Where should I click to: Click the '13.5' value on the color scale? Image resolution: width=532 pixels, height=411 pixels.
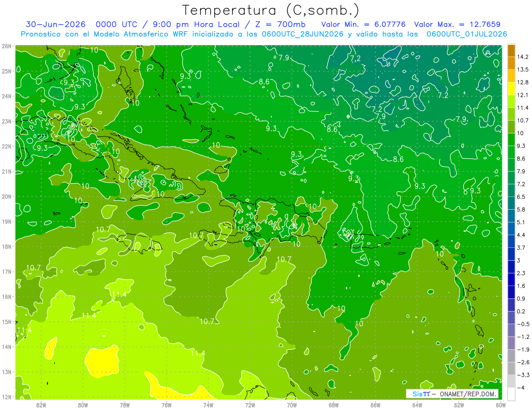[x=523, y=70]
